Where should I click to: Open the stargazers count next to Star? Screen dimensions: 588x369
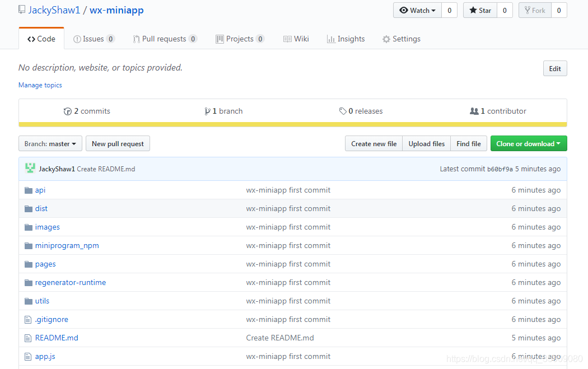505,11
